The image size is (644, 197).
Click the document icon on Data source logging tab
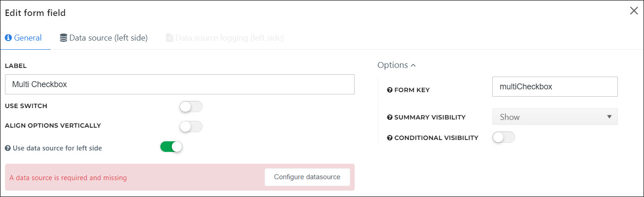pos(170,38)
